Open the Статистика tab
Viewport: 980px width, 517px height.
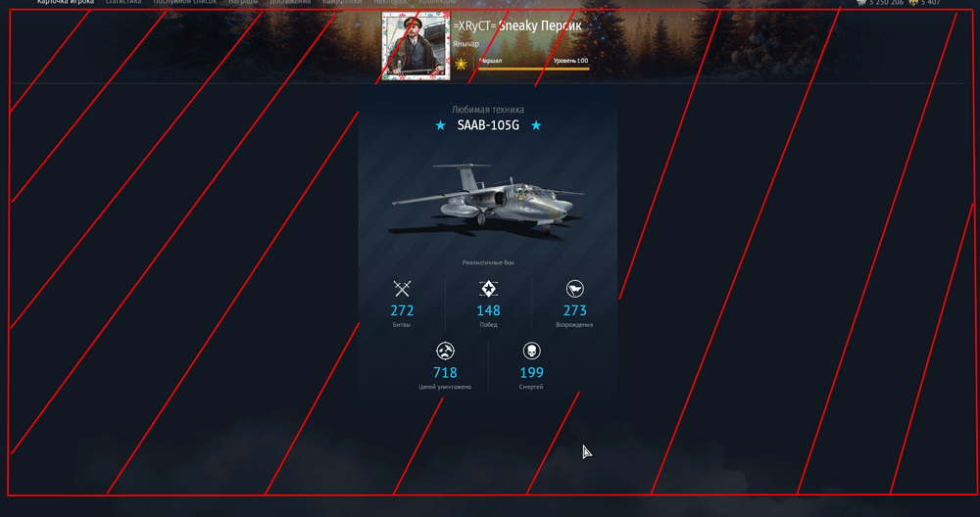123,2
